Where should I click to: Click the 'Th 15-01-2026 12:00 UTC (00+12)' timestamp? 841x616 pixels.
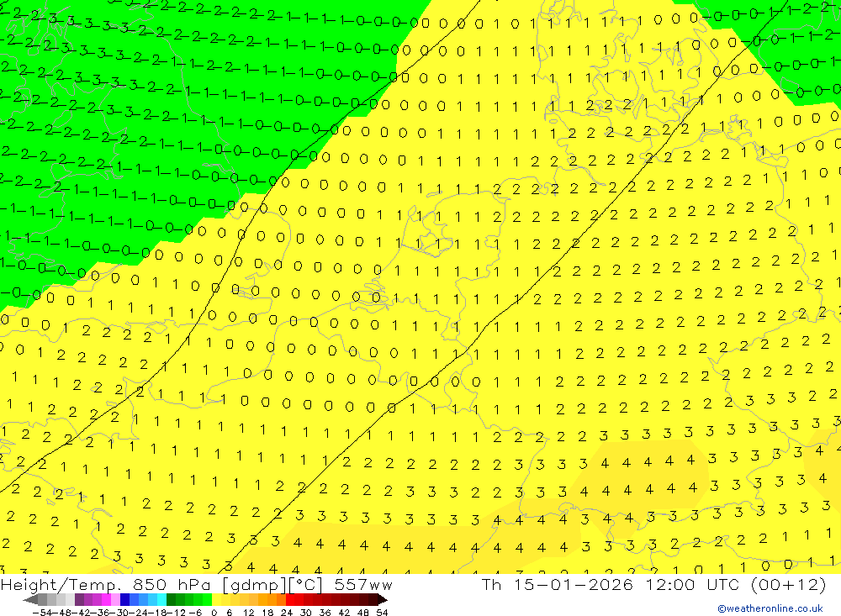coord(653,584)
